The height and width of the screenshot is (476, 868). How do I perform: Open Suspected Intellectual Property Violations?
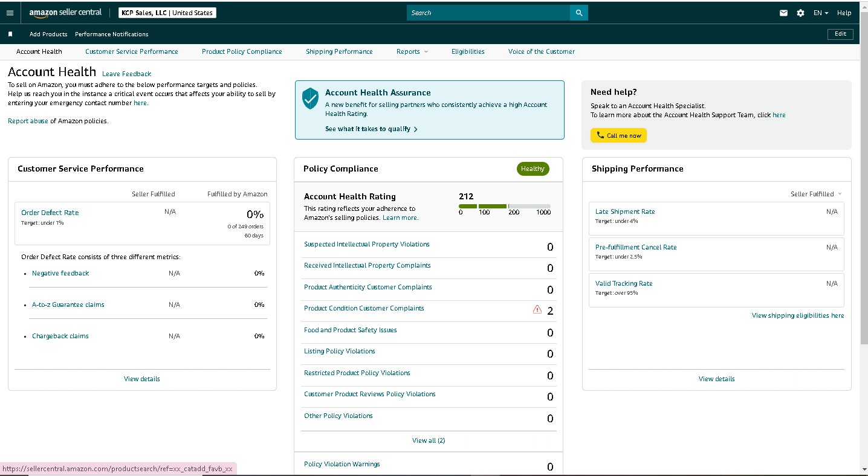pyautogui.click(x=367, y=244)
